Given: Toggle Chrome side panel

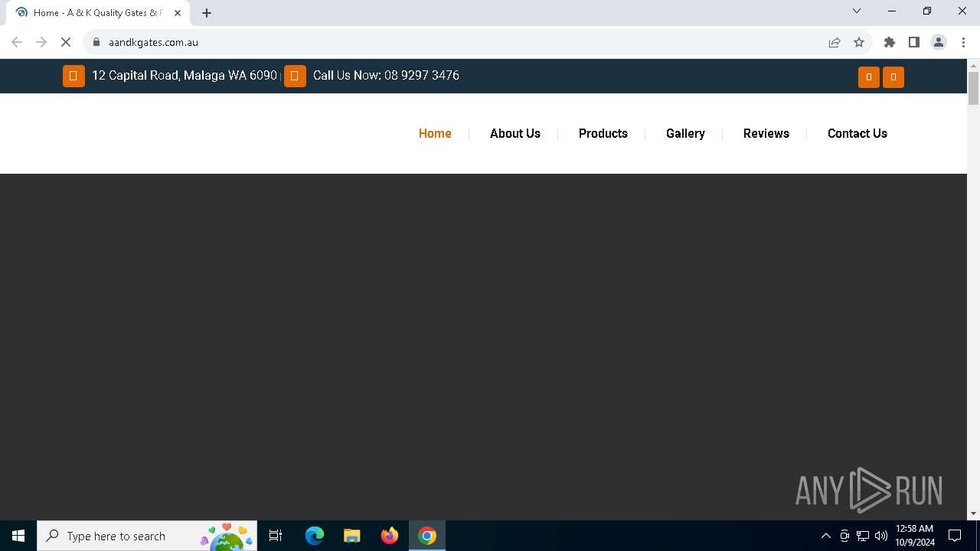Looking at the screenshot, I should pyautogui.click(x=914, y=42).
